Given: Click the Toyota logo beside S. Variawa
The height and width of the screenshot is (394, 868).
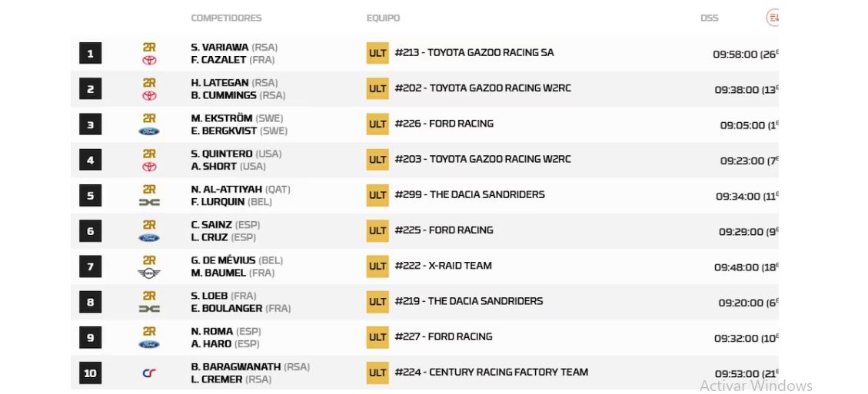Looking at the screenshot, I should coord(149,60).
